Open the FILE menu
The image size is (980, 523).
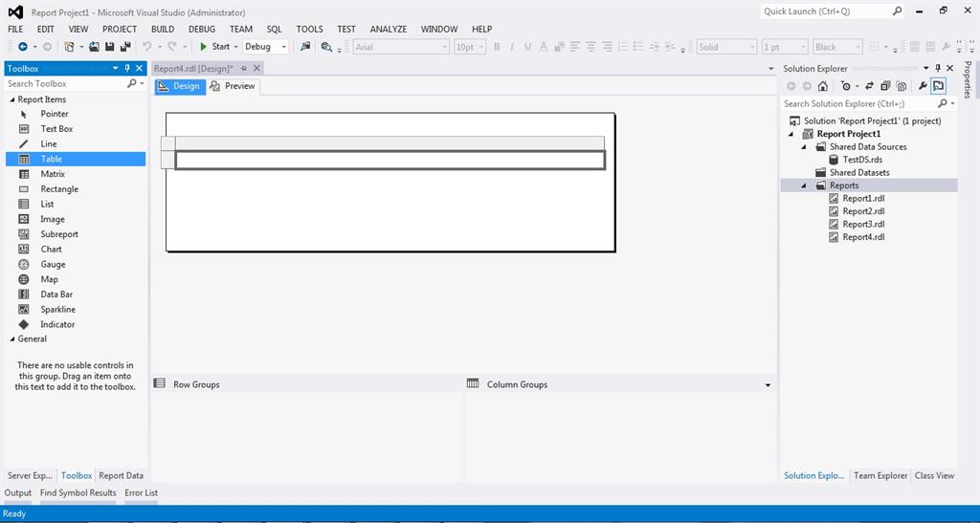(15, 30)
